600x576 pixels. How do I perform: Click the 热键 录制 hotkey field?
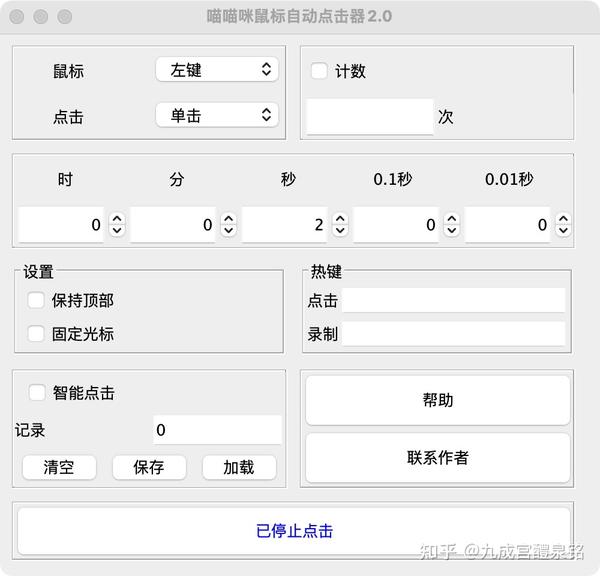(x=453, y=333)
